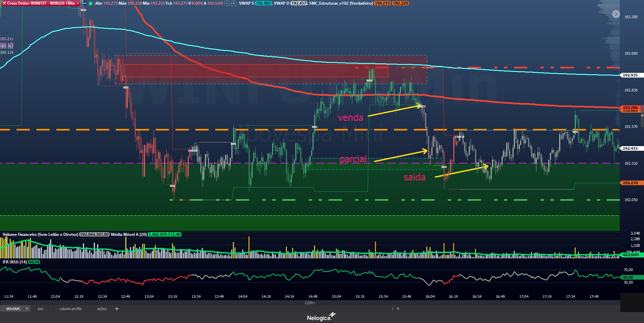
Task: Click the crossed tools icon at top-left
Action: [x=4, y=3]
